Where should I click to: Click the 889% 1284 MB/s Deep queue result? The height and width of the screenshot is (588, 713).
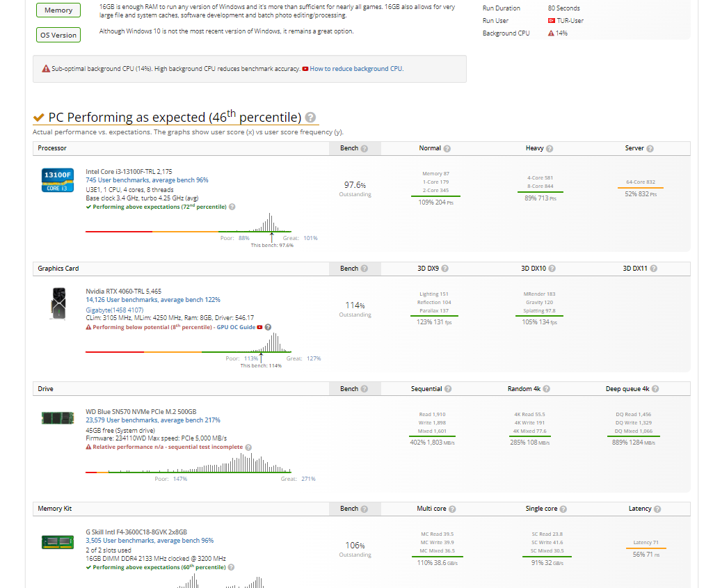pyautogui.click(x=634, y=443)
